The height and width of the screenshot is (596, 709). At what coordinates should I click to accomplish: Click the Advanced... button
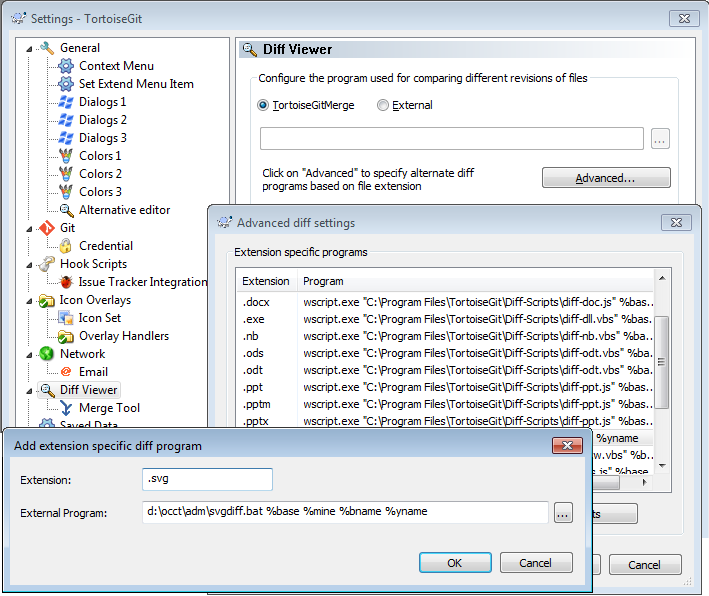pos(606,178)
